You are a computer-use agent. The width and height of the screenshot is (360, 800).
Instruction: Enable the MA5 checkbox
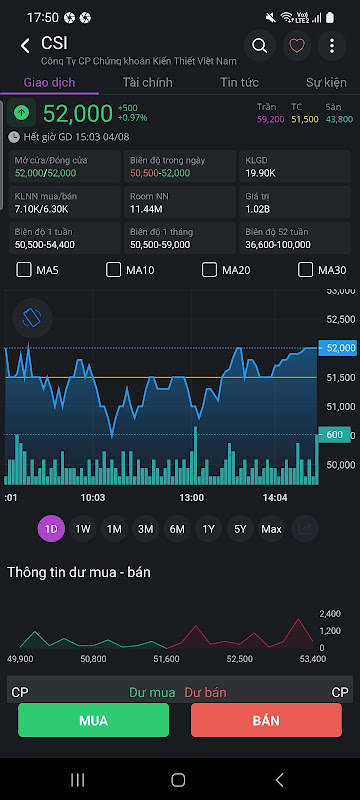(x=23, y=270)
